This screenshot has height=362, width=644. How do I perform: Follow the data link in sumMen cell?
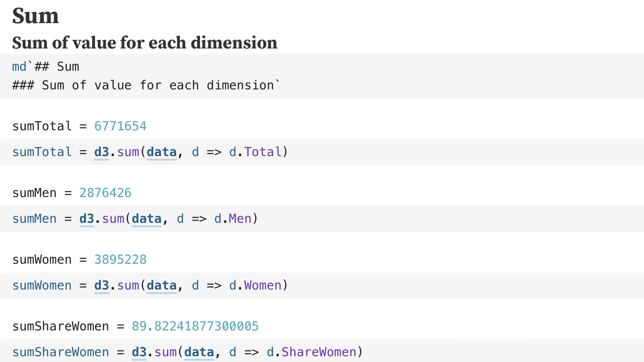point(147,219)
